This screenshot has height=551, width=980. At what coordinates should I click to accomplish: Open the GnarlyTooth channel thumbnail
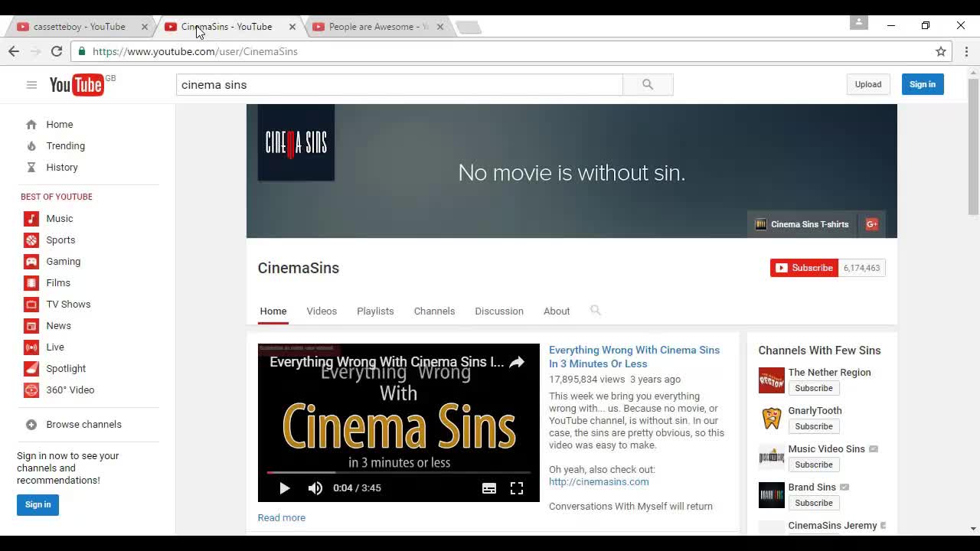coord(772,419)
